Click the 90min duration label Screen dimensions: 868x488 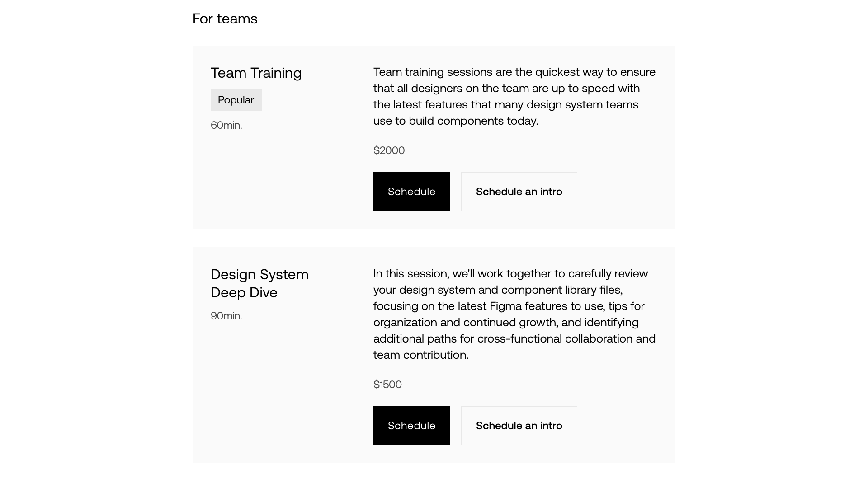pos(226,316)
